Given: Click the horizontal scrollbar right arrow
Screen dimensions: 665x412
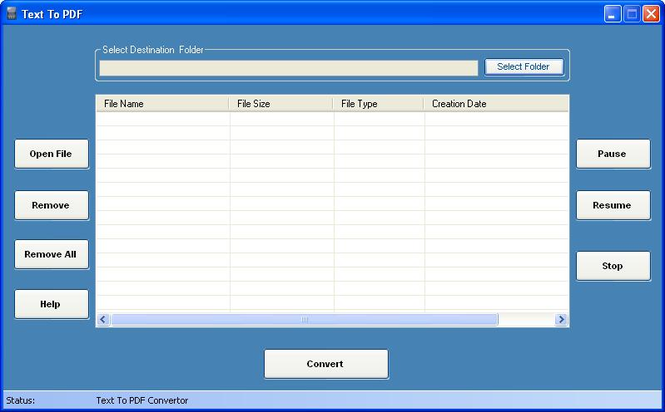Looking at the screenshot, I should tap(561, 319).
